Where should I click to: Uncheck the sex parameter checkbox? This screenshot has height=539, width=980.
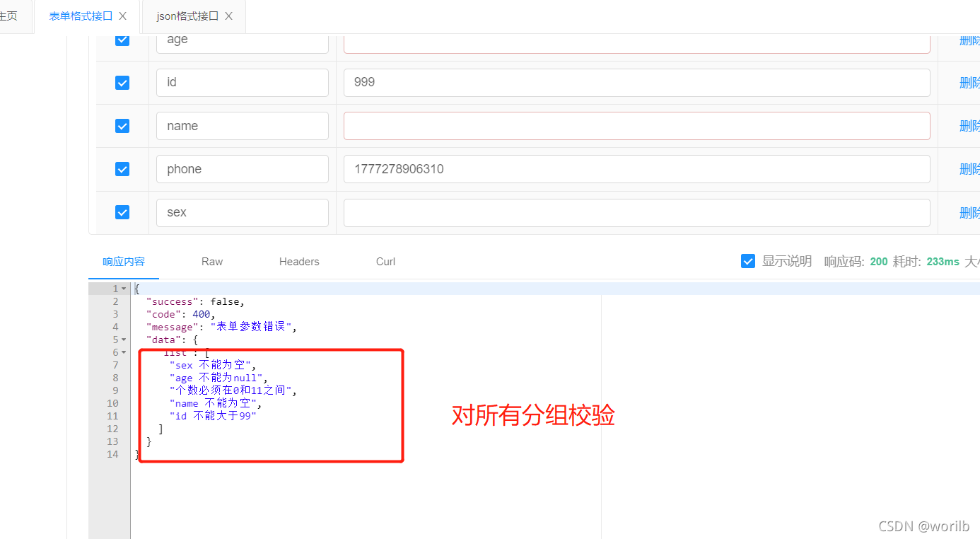tap(122, 212)
